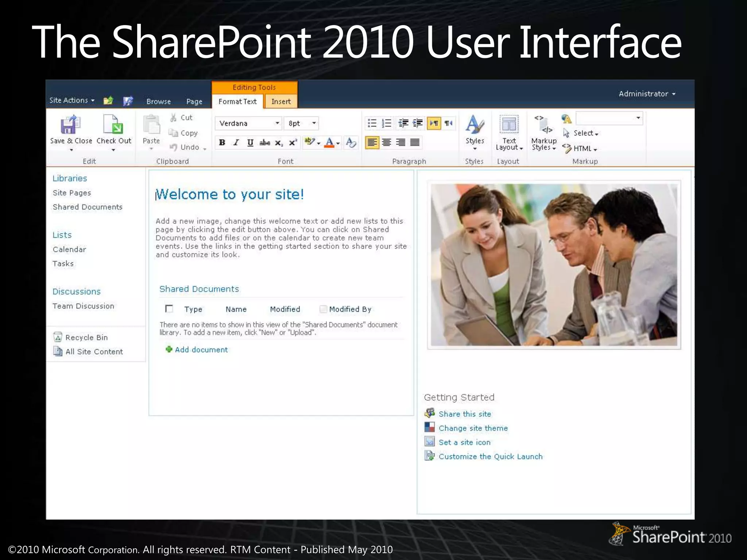Copy the selected text
Viewport: 747px width, 560px height.
(183, 133)
